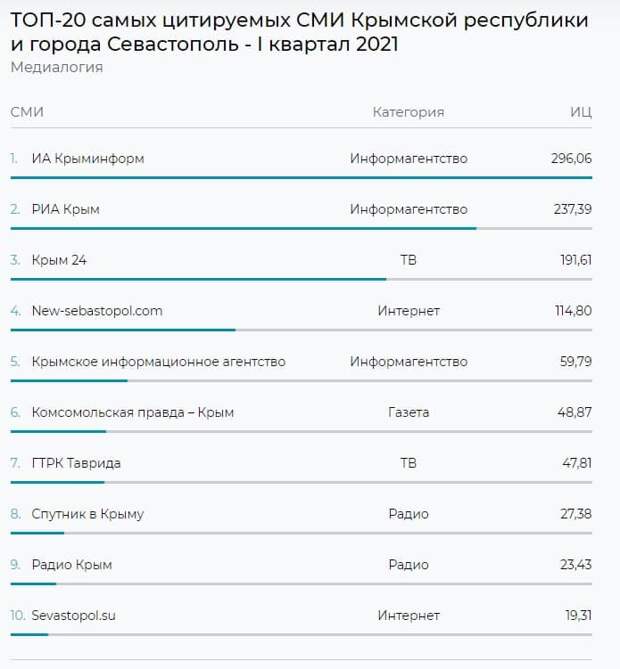This screenshot has width=620, height=669.
Task: Select the Радио Крым entry
Action: tap(72, 564)
